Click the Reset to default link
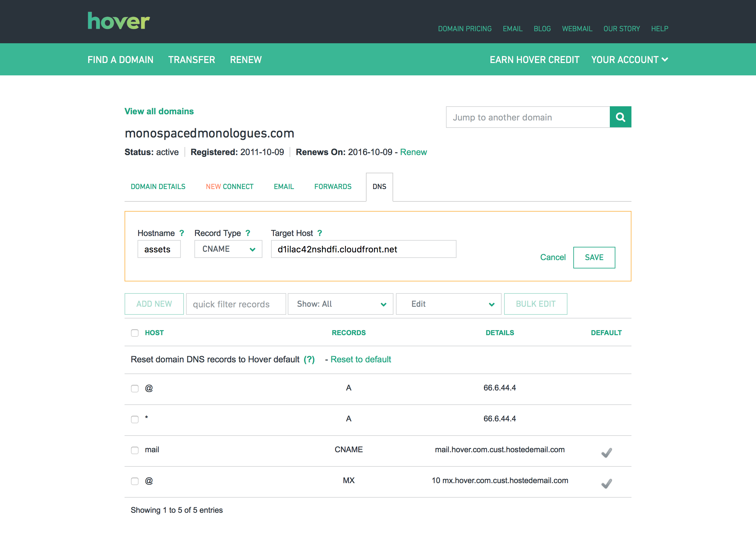Screen dimensions: 756x548 tap(361, 359)
